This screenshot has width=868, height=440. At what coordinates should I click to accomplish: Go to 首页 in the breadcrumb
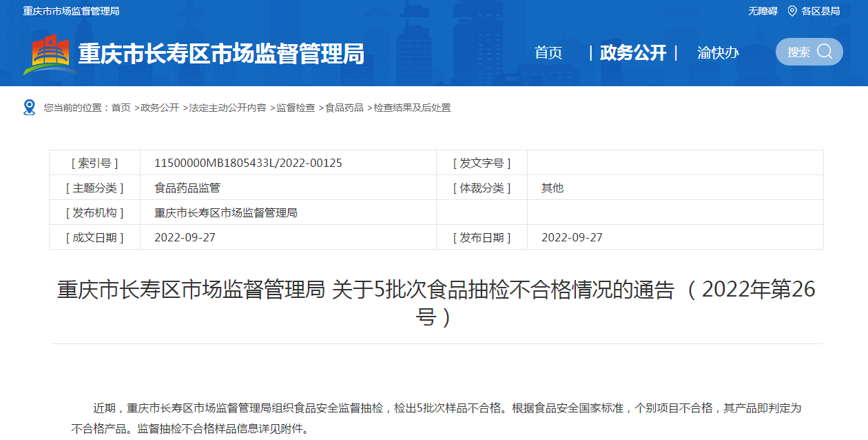[121, 108]
